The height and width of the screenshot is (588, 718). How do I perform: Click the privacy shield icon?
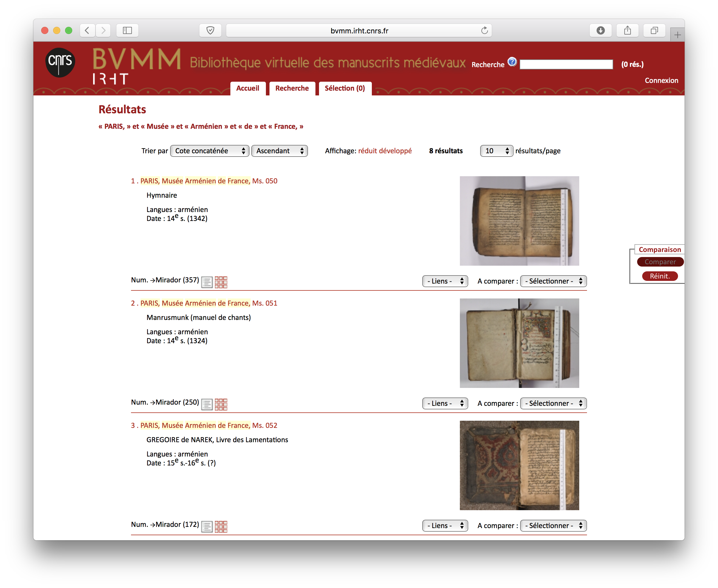click(x=210, y=30)
